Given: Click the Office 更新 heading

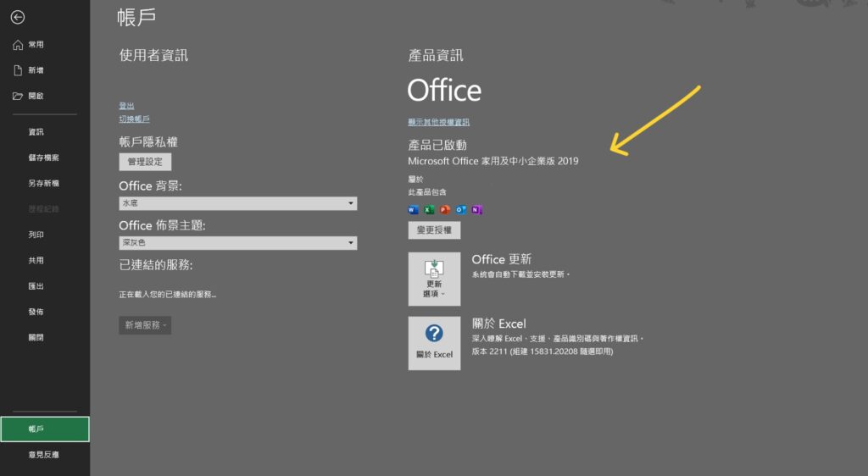Looking at the screenshot, I should click(x=502, y=259).
